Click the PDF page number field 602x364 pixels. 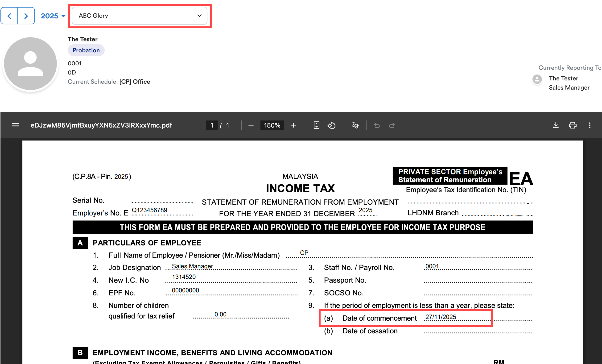[212, 125]
